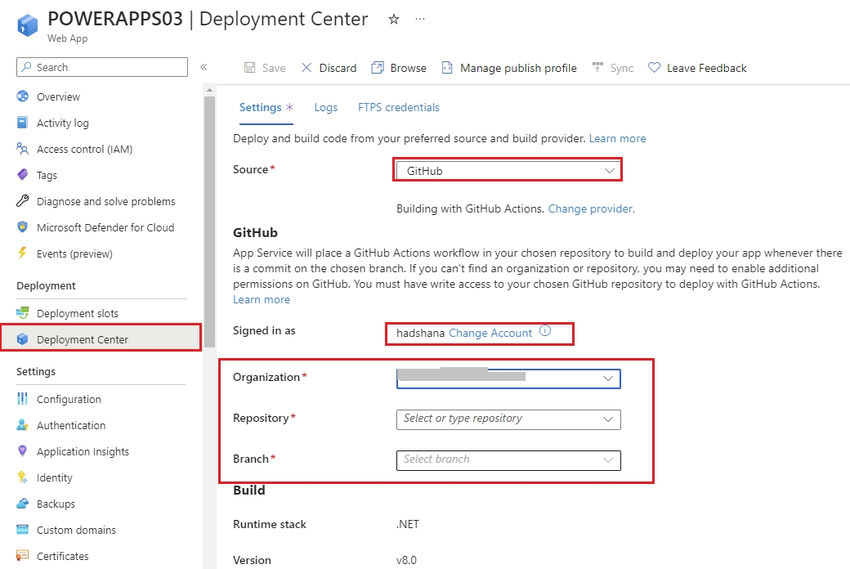Click the favorite star icon beside the title
850x569 pixels.
pyautogui.click(x=394, y=19)
